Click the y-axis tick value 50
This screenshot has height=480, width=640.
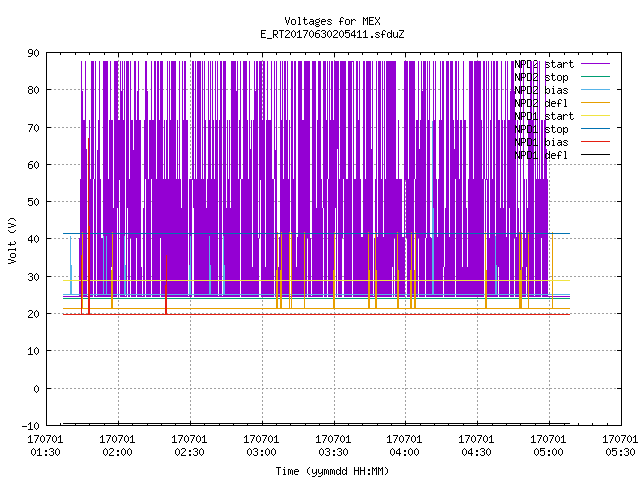click(x=33, y=202)
